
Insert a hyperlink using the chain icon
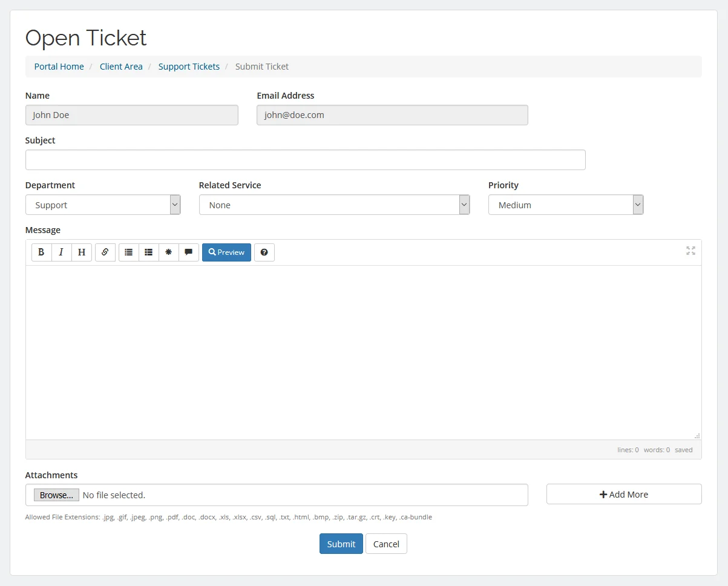[x=105, y=252]
